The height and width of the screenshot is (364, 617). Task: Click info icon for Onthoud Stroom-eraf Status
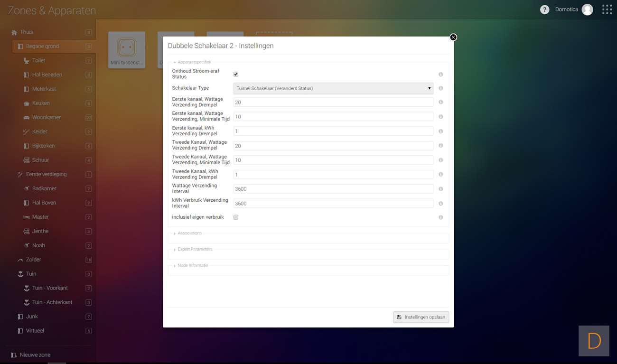coord(440,75)
